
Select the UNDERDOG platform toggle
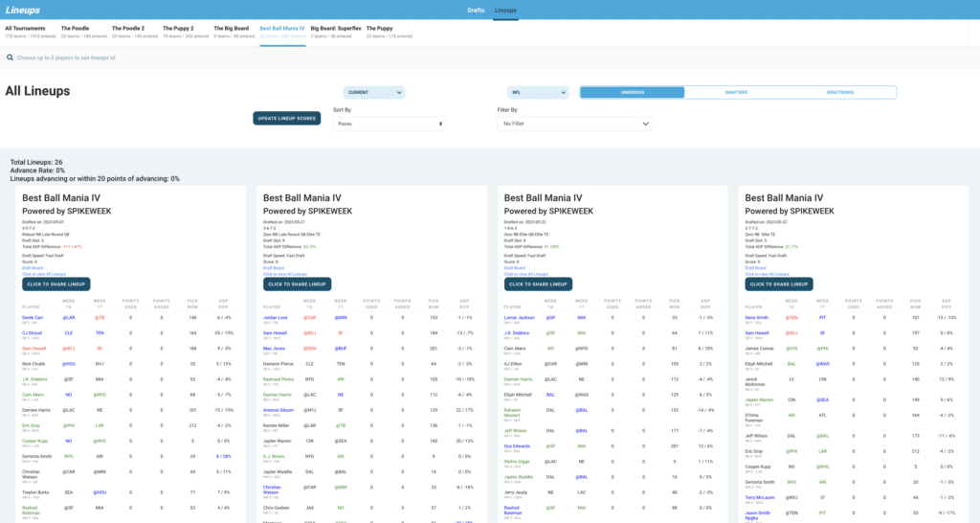[x=633, y=93]
